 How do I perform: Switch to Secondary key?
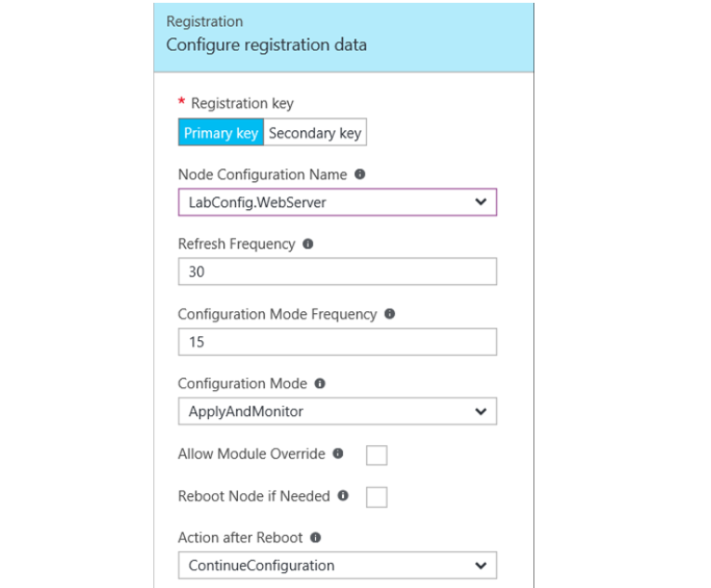coord(315,133)
